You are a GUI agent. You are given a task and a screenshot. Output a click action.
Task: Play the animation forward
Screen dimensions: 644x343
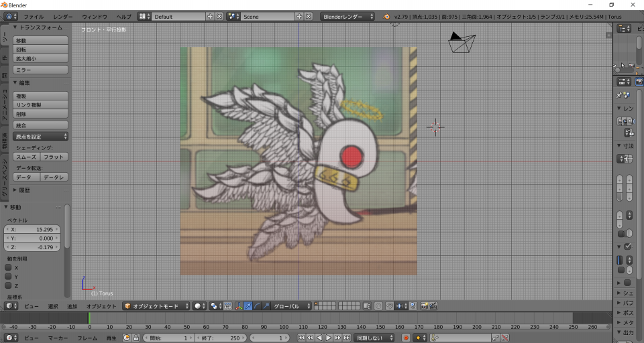[329, 338]
